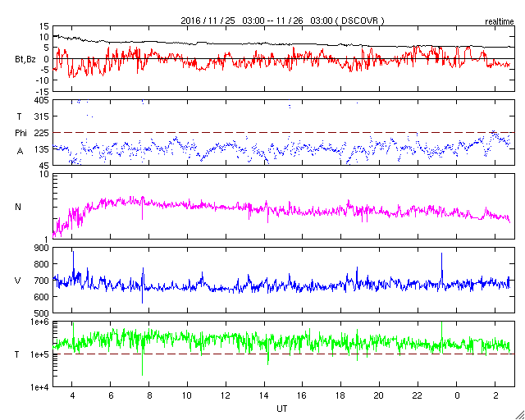Click the chart title with the 2016/11/25 date range

point(282,21)
